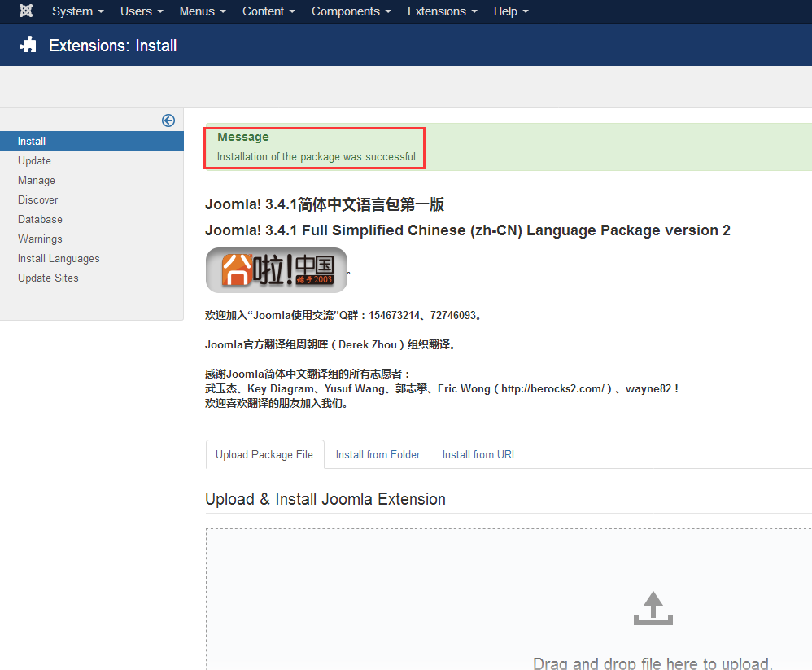Switch to Install from URL tab
Viewport: 812px width, 670px height.
click(479, 454)
